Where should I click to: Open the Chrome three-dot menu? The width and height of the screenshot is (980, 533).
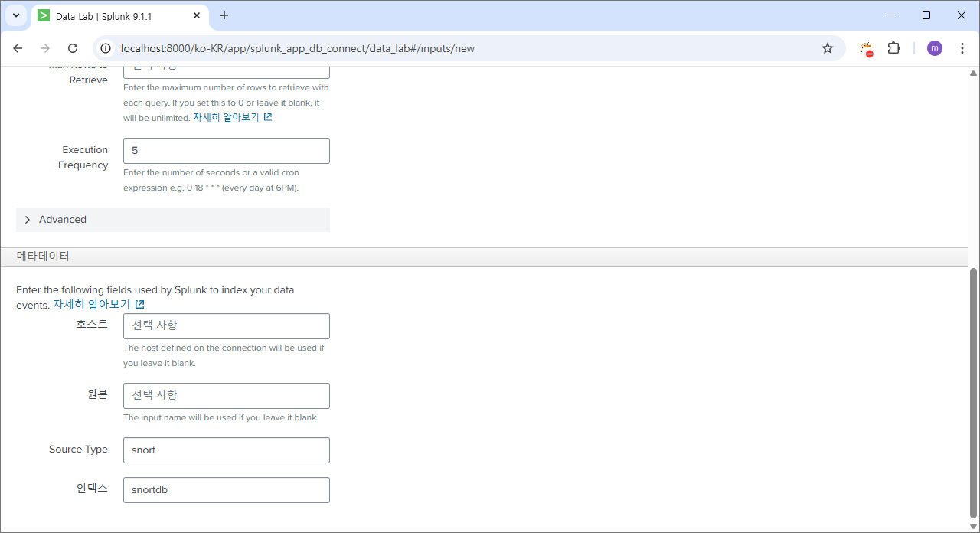point(962,48)
